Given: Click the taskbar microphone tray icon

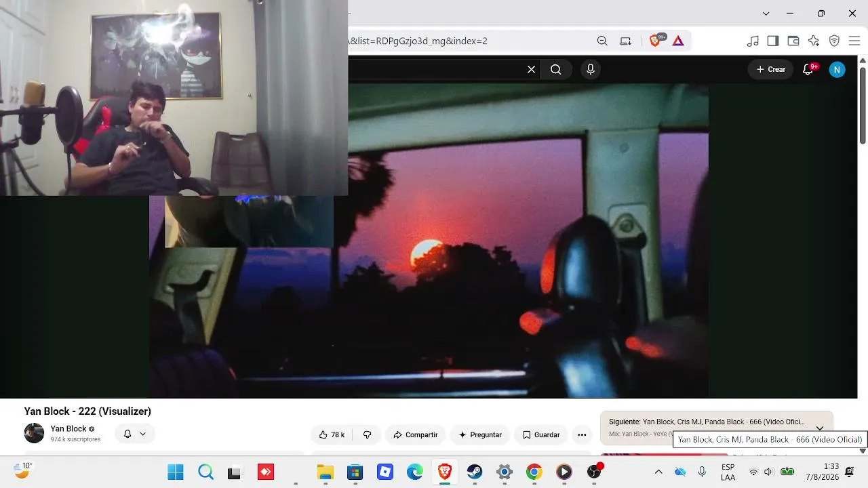Looking at the screenshot, I should click(702, 472).
